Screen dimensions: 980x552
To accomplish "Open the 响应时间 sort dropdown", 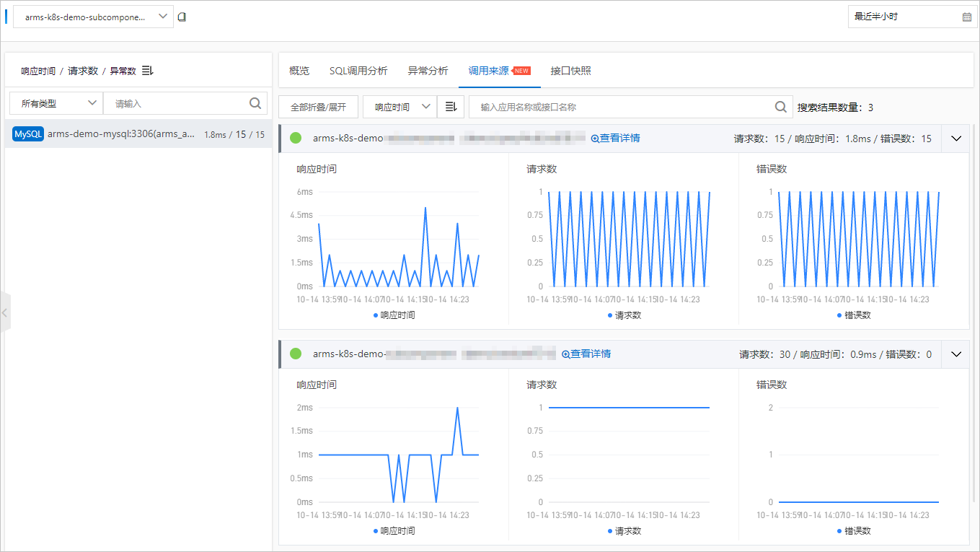I will click(x=400, y=107).
